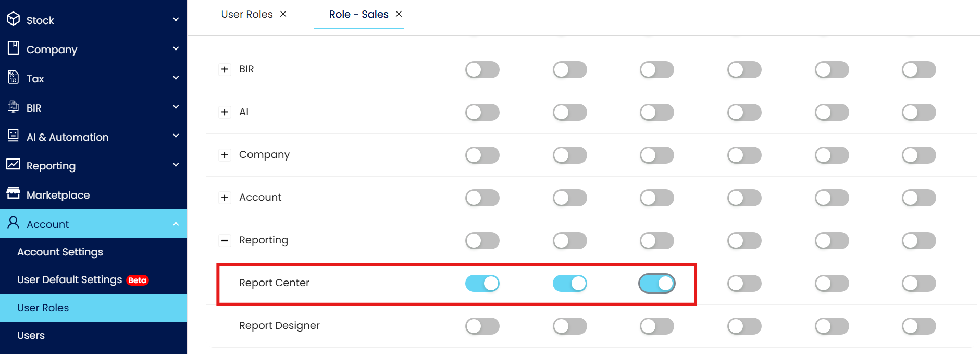The height and width of the screenshot is (354, 980).
Task: Click the AI & Automation robot icon
Action: point(13,136)
